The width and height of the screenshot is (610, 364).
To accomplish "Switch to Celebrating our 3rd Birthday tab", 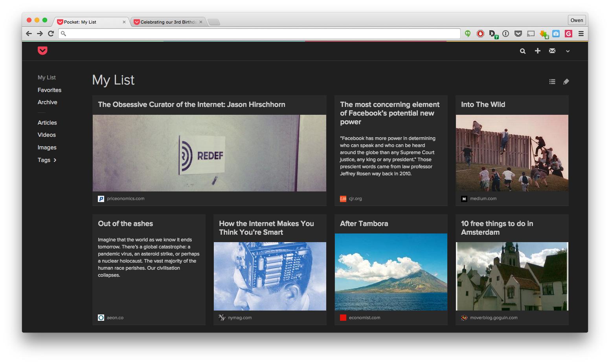I will 168,22.
